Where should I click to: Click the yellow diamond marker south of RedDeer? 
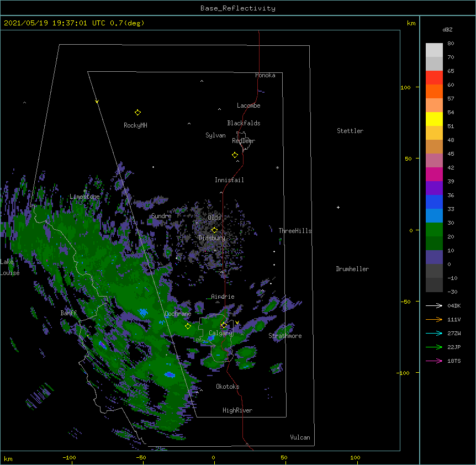coord(235,155)
